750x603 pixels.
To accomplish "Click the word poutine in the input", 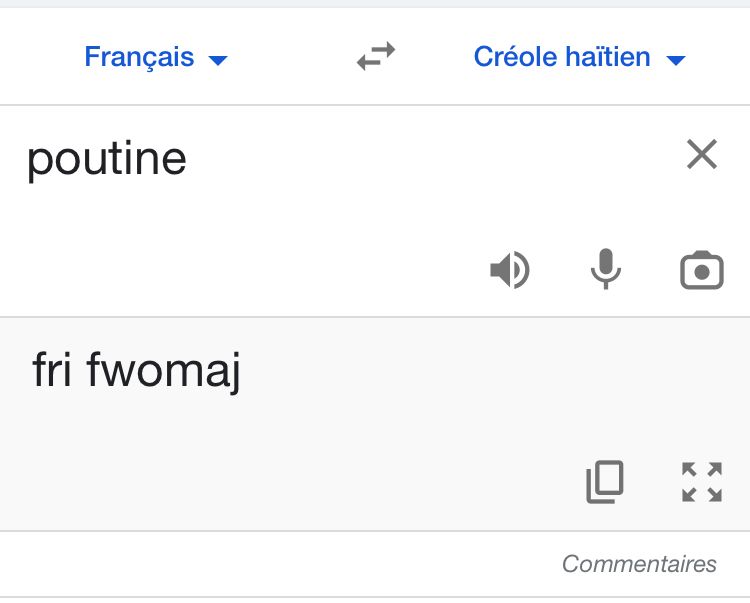I will point(106,159).
